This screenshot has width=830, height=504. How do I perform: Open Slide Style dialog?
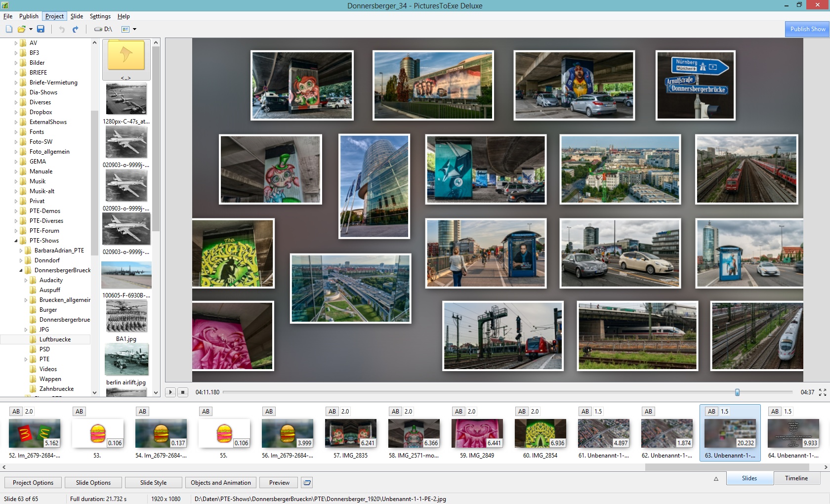pyautogui.click(x=153, y=483)
